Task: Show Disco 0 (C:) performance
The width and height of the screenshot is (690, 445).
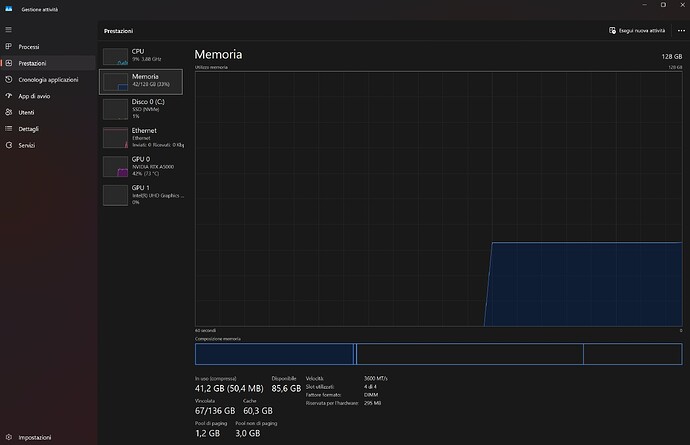Action: (116, 108)
